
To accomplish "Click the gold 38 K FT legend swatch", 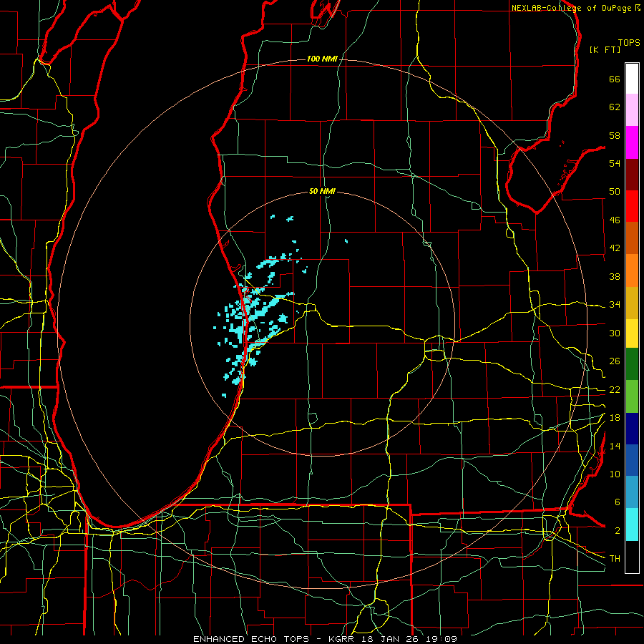I will 632,303.
